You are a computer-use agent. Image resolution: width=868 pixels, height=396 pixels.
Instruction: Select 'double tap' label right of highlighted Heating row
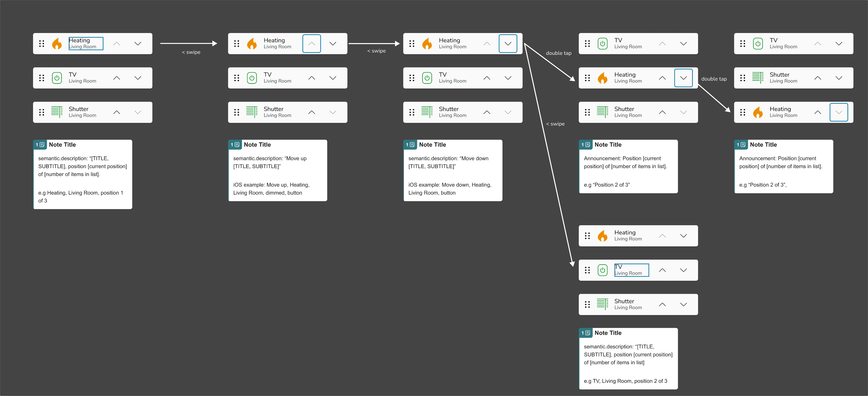pyautogui.click(x=714, y=79)
